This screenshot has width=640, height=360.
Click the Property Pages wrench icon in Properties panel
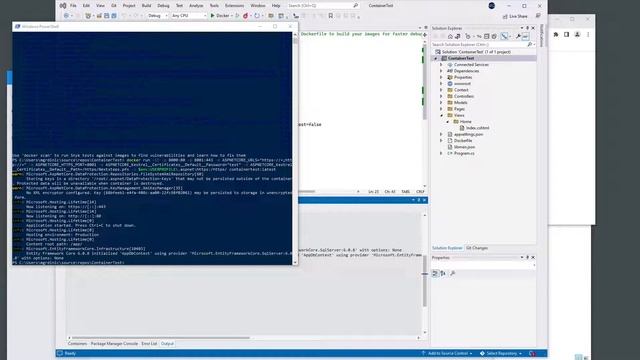[x=453, y=273]
